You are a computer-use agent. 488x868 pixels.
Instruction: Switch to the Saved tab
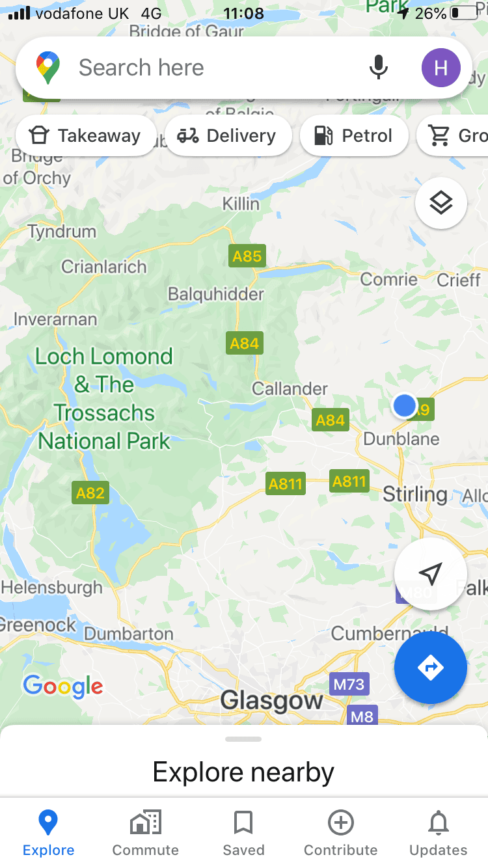(243, 834)
